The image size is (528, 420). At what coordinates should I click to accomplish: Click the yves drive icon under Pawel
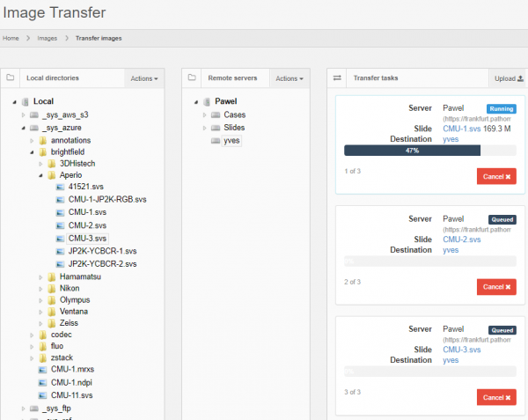[215, 140]
